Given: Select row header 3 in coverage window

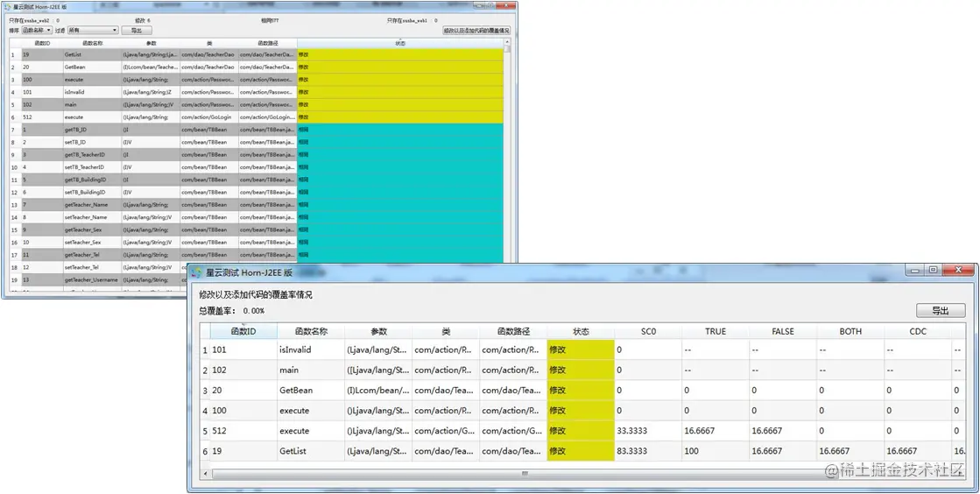Looking at the screenshot, I should pos(205,390).
